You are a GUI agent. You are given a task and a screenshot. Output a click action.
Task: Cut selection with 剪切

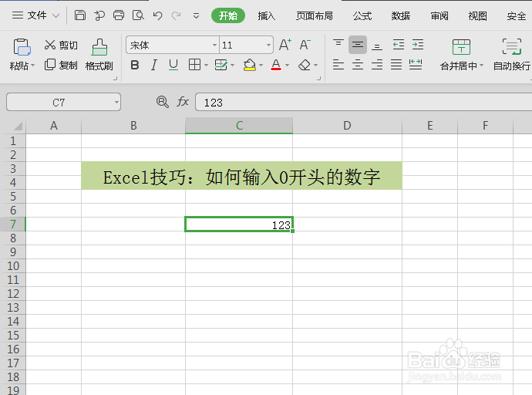(61, 45)
